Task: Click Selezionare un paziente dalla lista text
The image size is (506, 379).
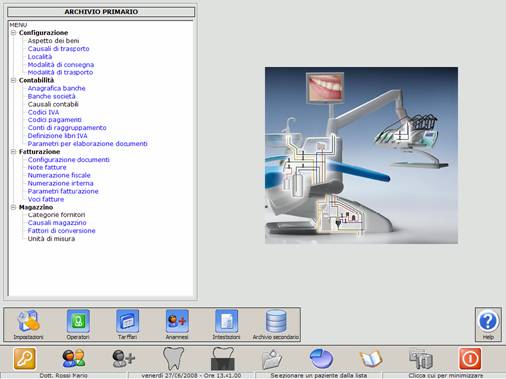Action: (x=319, y=375)
